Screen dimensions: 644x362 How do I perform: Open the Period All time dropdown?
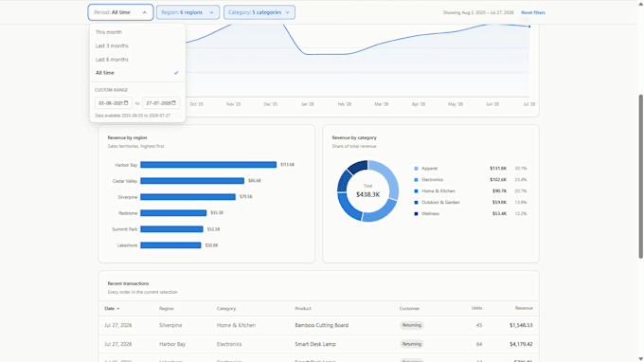[120, 12]
